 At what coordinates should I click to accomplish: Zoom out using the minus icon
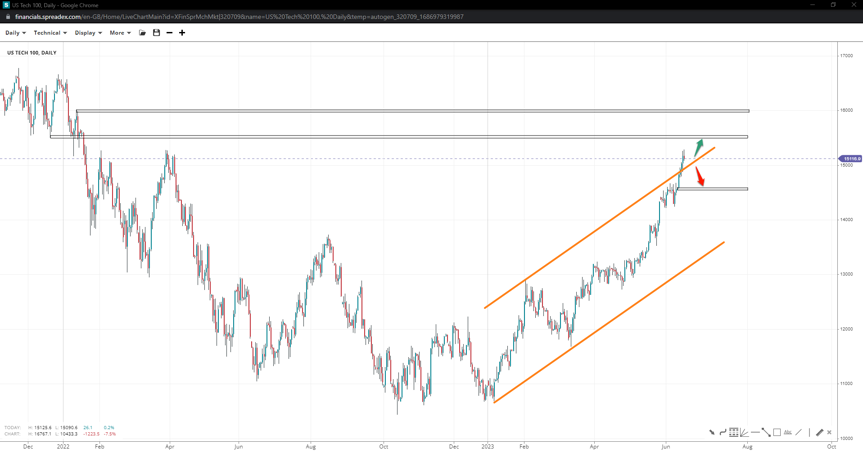click(169, 33)
